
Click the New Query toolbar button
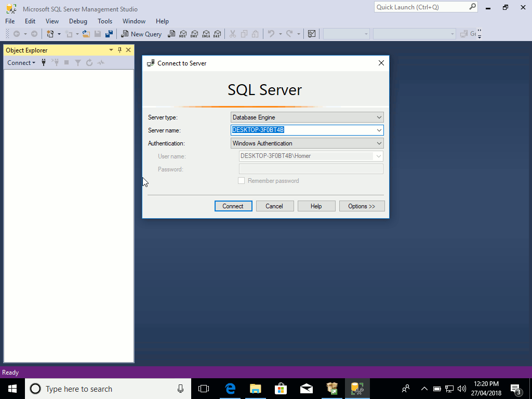click(141, 34)
